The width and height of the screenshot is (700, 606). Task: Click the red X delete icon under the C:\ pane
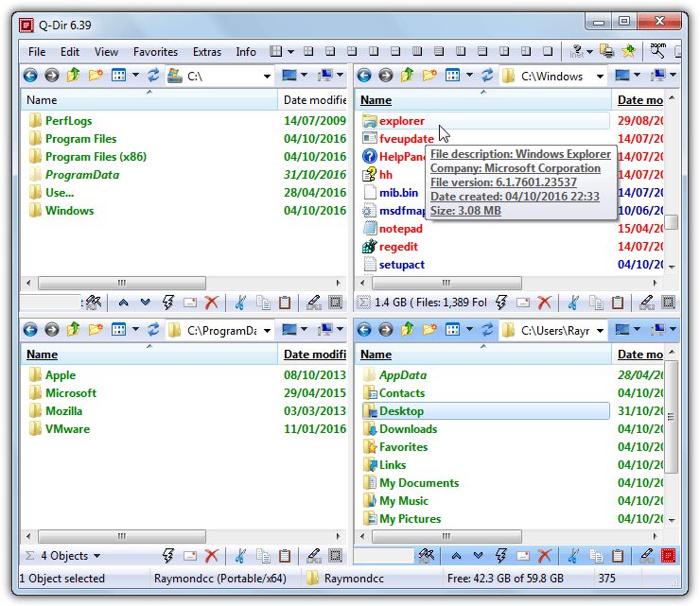[211, 303]
